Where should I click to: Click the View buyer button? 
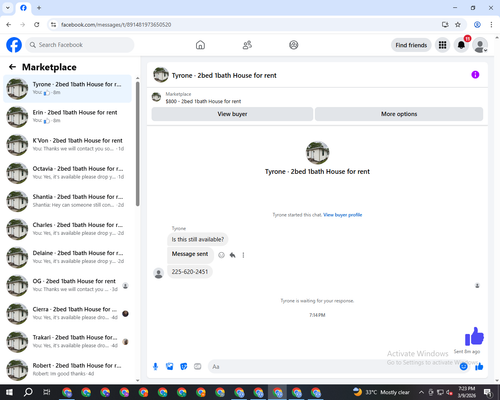(232, 114)
